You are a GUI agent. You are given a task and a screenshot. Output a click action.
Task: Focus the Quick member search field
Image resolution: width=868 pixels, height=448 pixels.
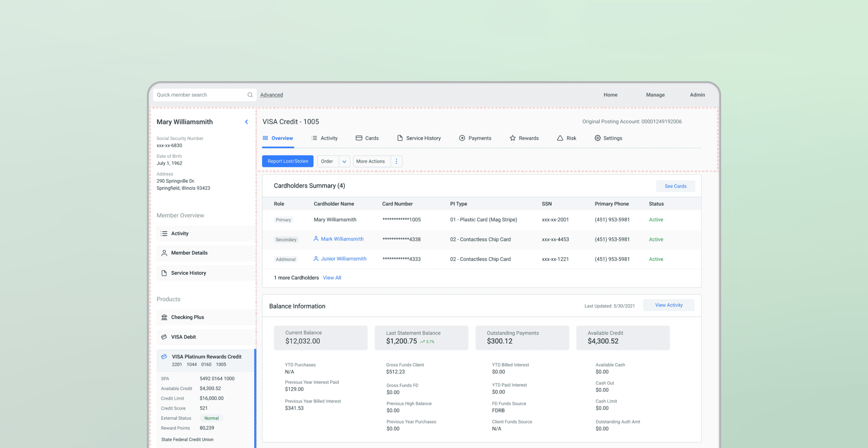click(x=204, y=95)
